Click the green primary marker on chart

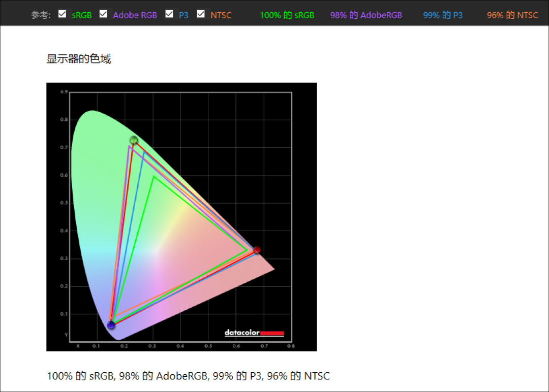[134, 140]
